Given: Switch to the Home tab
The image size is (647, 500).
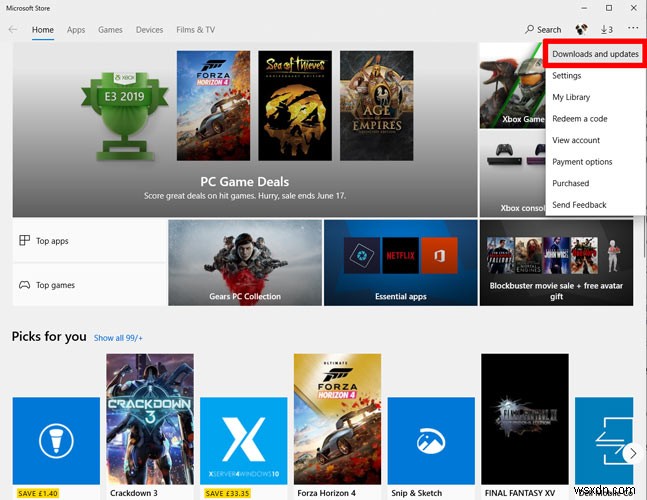Looking at the screenshot, I should pos(43,30).
